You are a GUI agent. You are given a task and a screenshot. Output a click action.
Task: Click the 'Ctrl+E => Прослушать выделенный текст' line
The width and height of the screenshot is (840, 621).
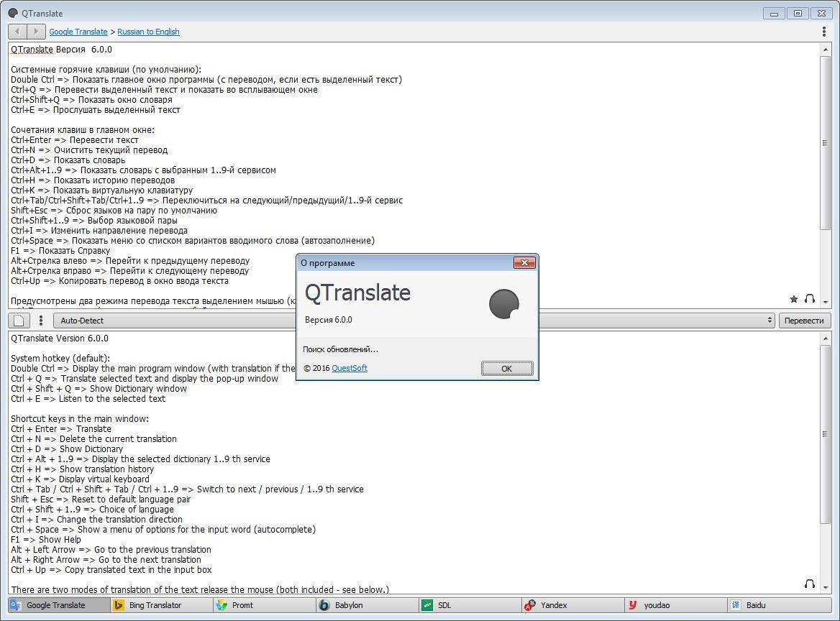[x=96, y=110]
